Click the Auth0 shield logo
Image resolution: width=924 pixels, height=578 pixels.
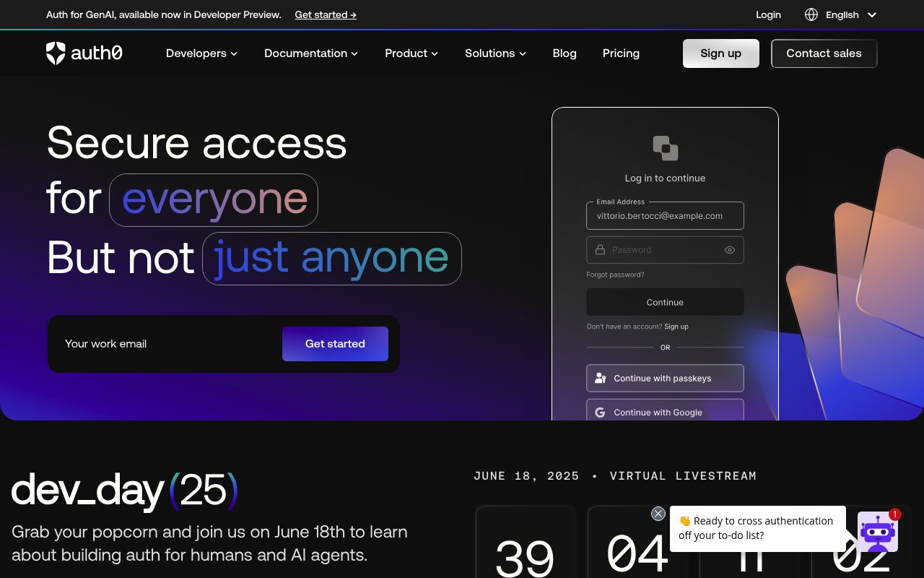pos(56,53)
